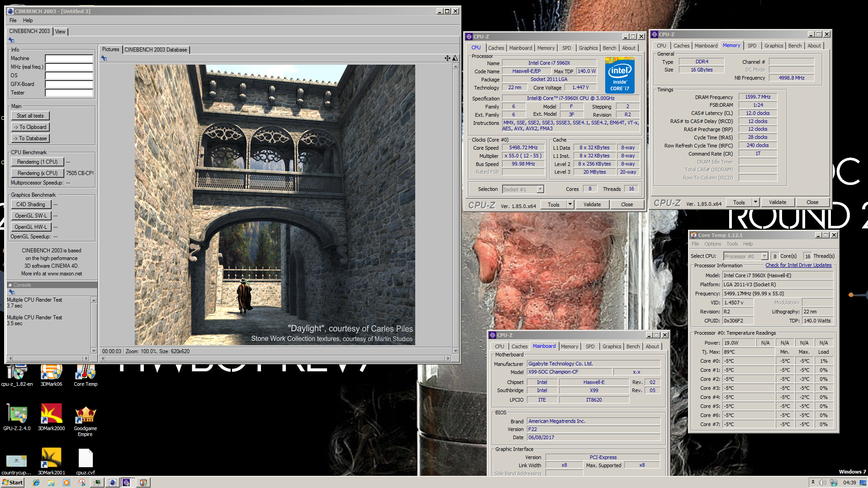Click the picture viewer horizontal scrollbar

pos(275,359)
